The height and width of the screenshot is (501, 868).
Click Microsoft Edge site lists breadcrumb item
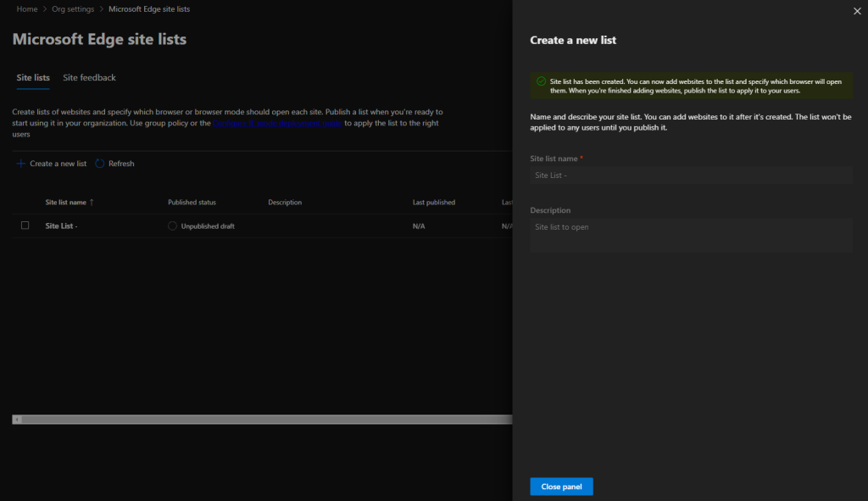pos(149,8)
